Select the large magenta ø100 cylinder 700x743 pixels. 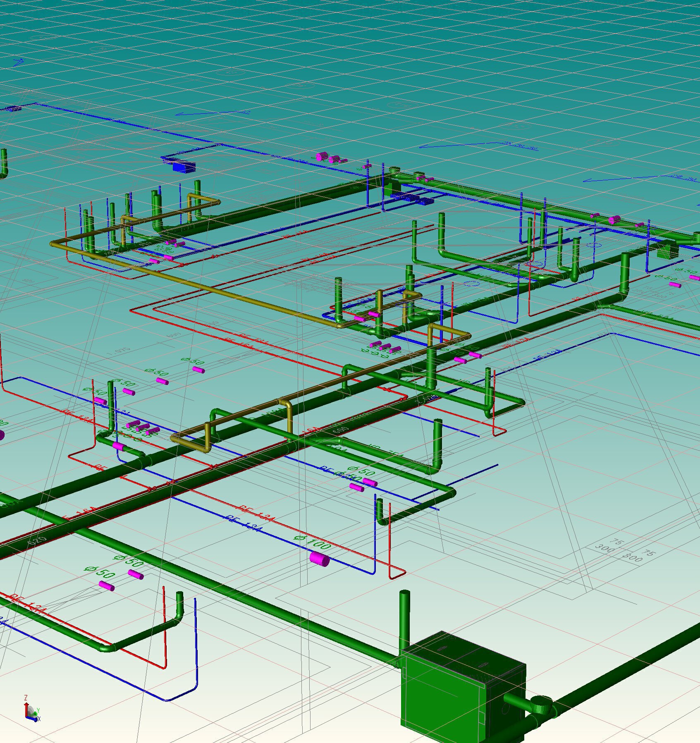(x=320, y=559)
